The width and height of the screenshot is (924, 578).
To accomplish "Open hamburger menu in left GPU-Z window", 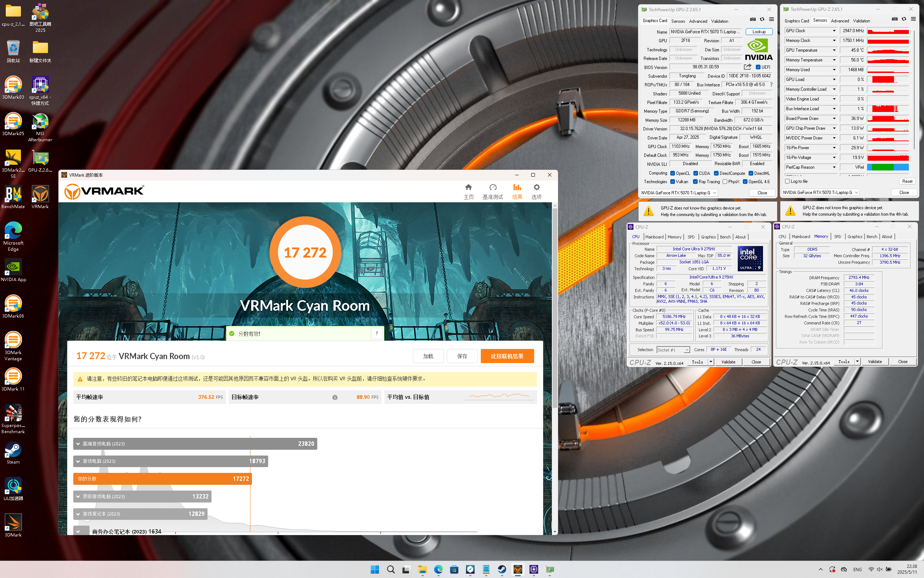I will tap(771, 20).
